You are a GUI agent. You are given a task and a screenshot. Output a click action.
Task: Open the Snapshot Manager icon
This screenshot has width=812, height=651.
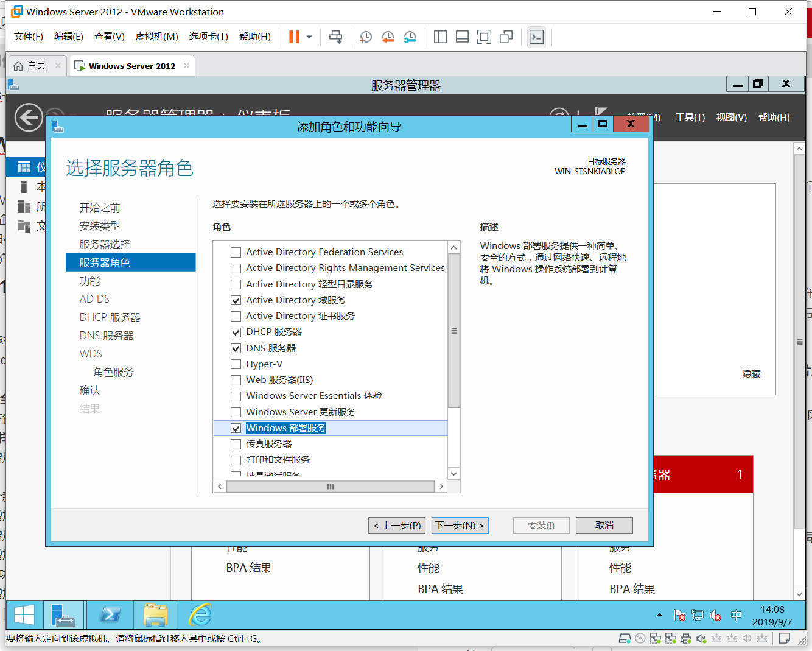410,37
